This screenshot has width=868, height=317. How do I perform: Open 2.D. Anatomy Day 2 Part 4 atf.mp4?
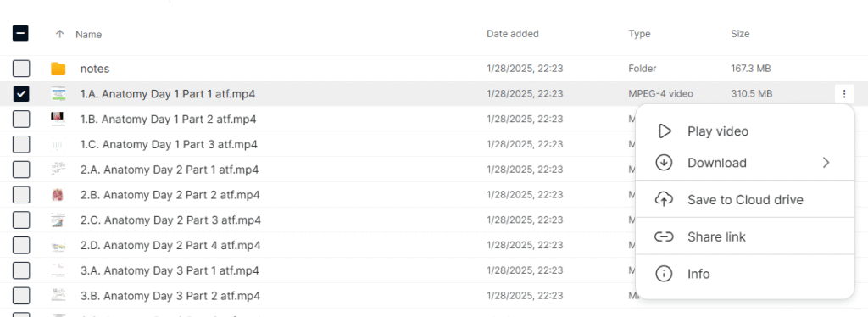click(170, 245)
